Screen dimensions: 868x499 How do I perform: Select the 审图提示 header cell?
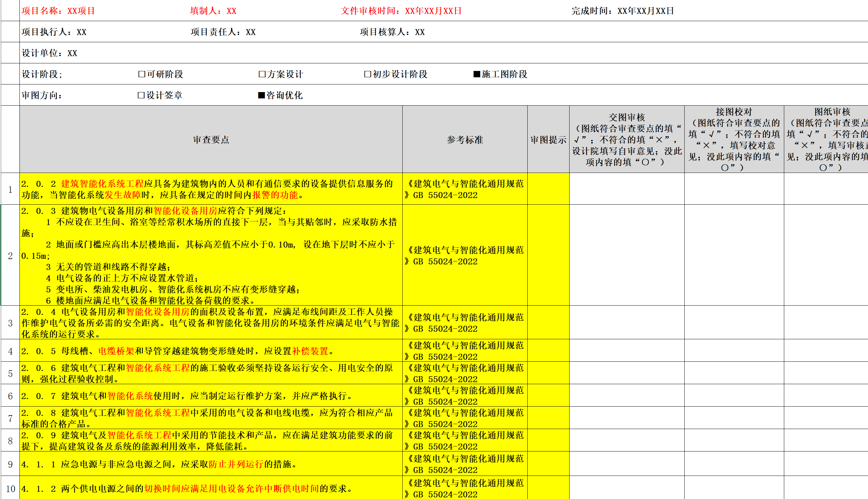pyautogui.click(x=548, y=140)
